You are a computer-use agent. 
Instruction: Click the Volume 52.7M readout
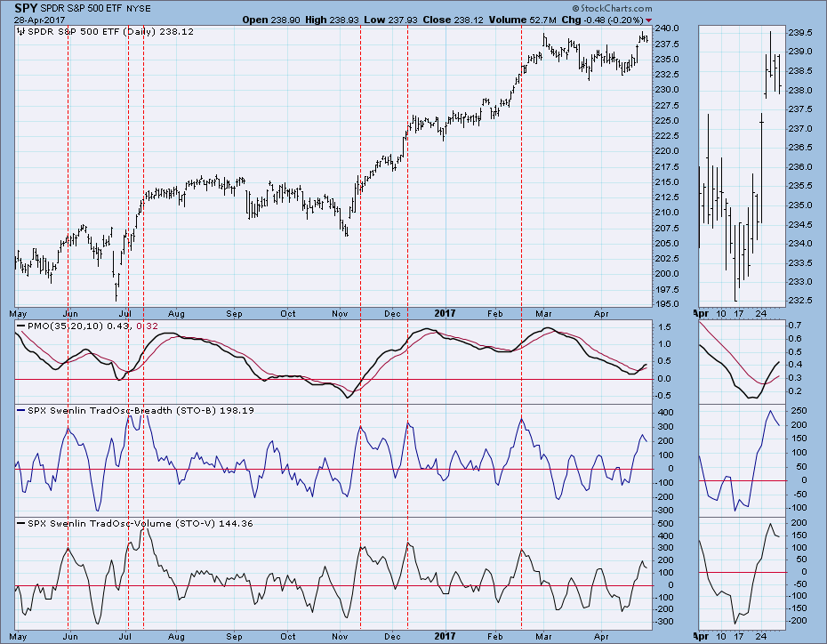(x=522, y=20)
